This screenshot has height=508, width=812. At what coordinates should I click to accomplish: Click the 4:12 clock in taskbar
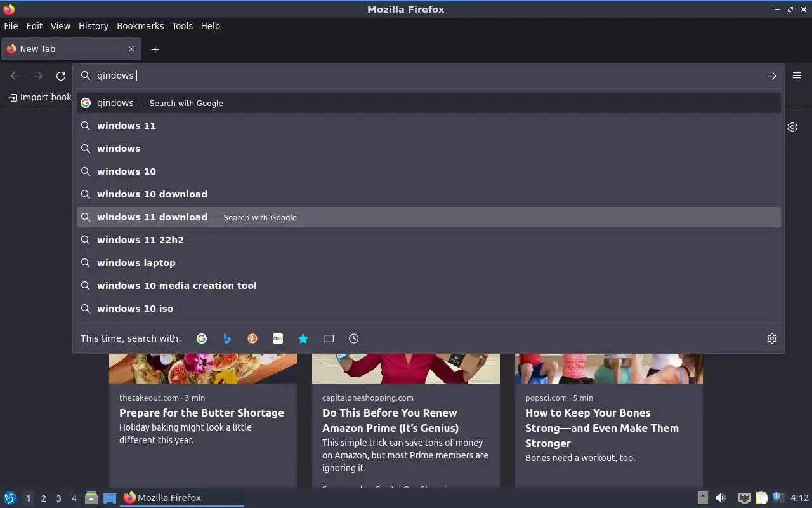click(x=799, y=498)
